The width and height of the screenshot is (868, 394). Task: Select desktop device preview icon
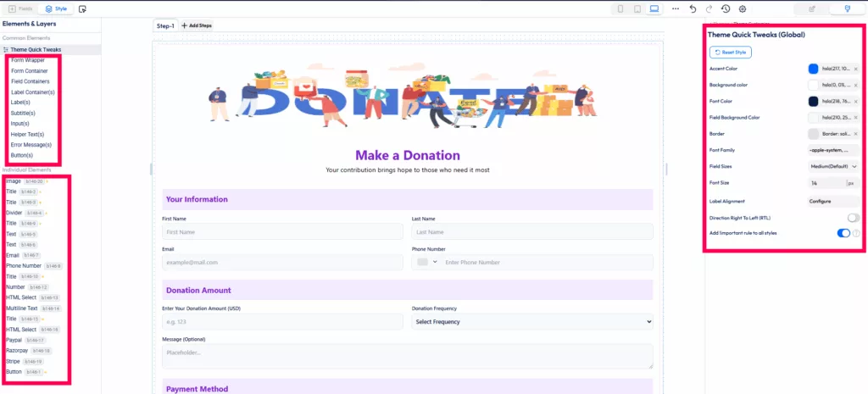pyautogui.click(x=654, y=8)
